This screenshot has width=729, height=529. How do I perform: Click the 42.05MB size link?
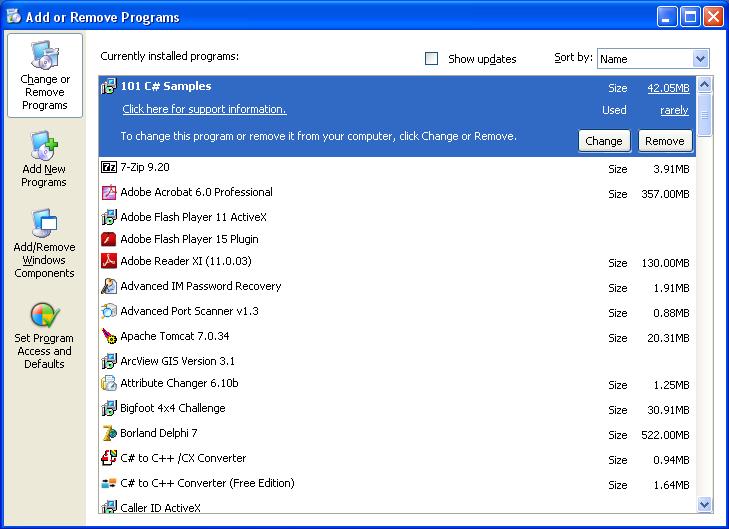[668, 88]
